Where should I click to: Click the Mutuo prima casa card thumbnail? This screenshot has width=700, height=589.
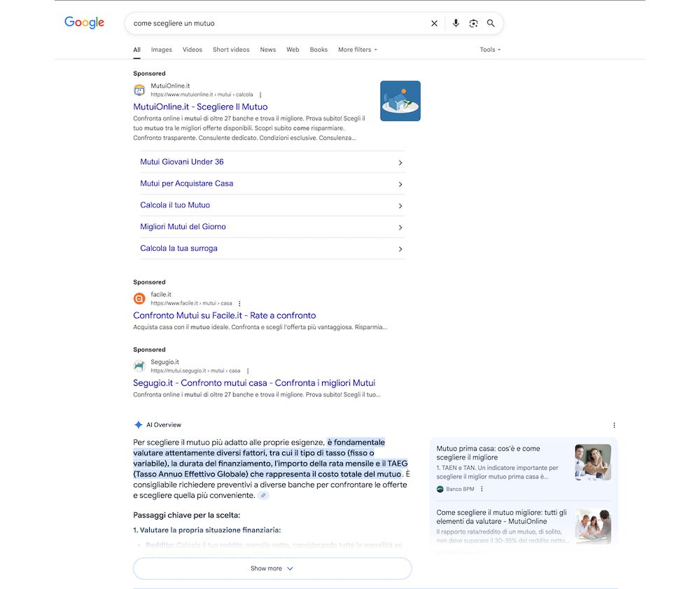(592, 462)
